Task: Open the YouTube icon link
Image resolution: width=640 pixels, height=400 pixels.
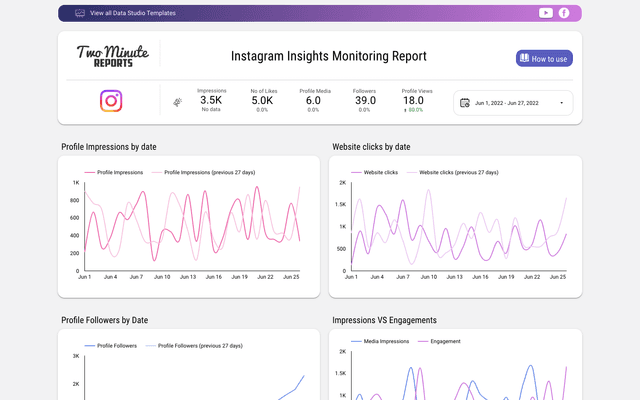Action: [x=546, y=13]
